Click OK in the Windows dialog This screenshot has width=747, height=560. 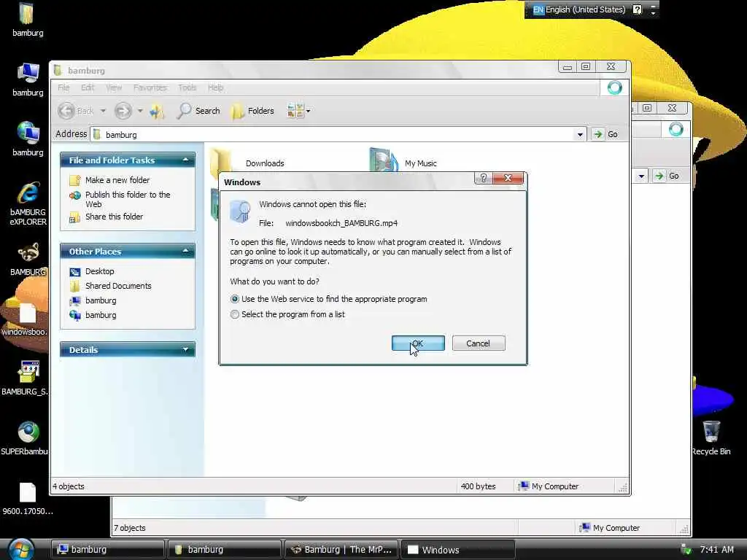click(x=418, y=343)
